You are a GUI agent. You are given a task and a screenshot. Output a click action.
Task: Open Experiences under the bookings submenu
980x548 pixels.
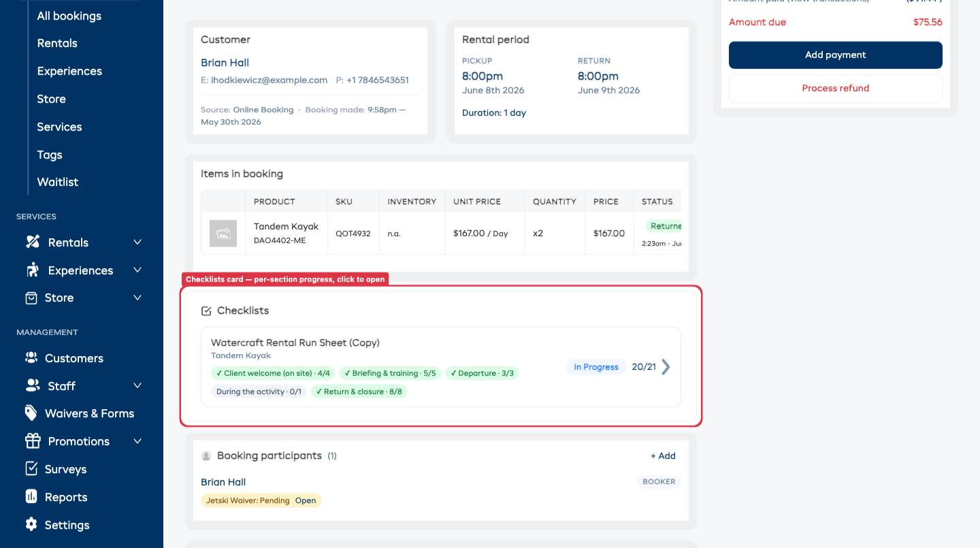coord(69,71)
